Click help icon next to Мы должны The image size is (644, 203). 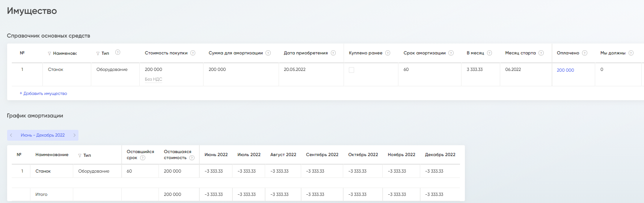pyautogui.click(x=631, y=53)
